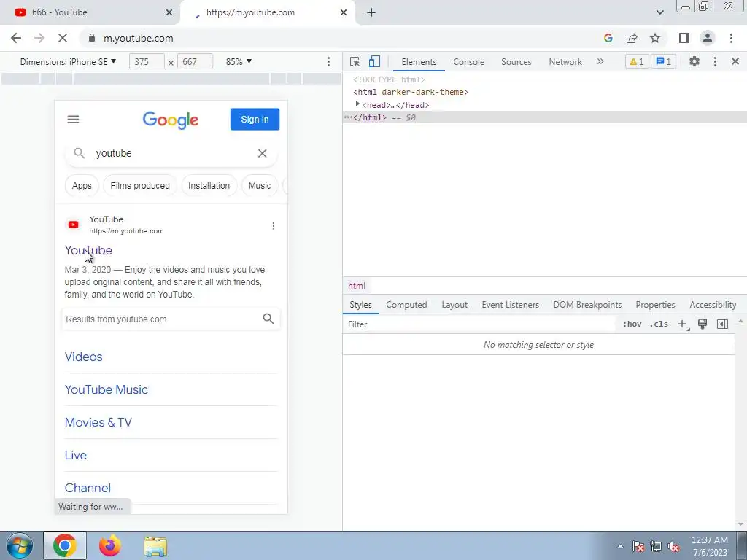Open the YouTube result title link
The image size is (747, 560).
pyautogui.click(x=88, y=250)
